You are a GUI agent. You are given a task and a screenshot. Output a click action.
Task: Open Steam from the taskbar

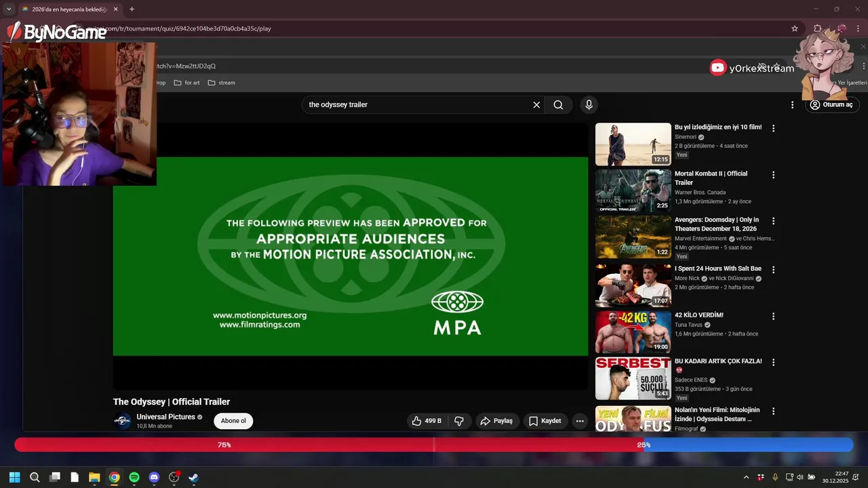click(193, 477)
